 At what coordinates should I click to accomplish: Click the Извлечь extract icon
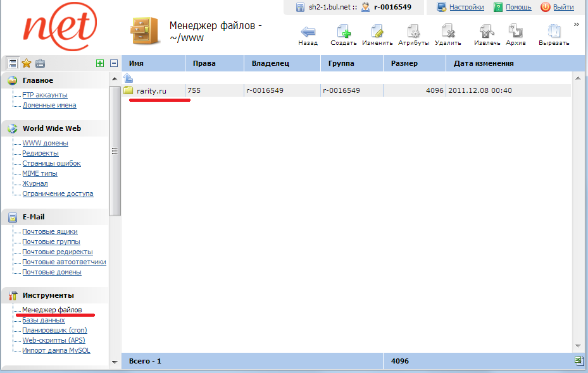pos(487,32)
